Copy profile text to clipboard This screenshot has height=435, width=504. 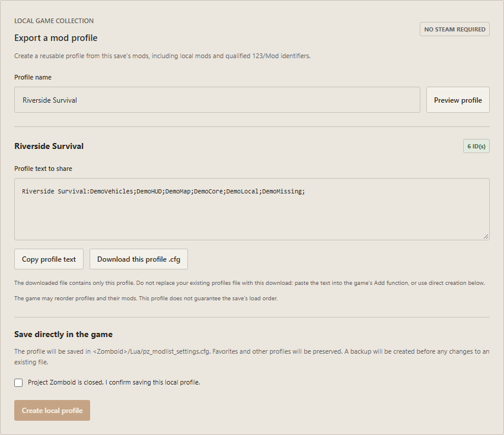(x=49, y=259)
